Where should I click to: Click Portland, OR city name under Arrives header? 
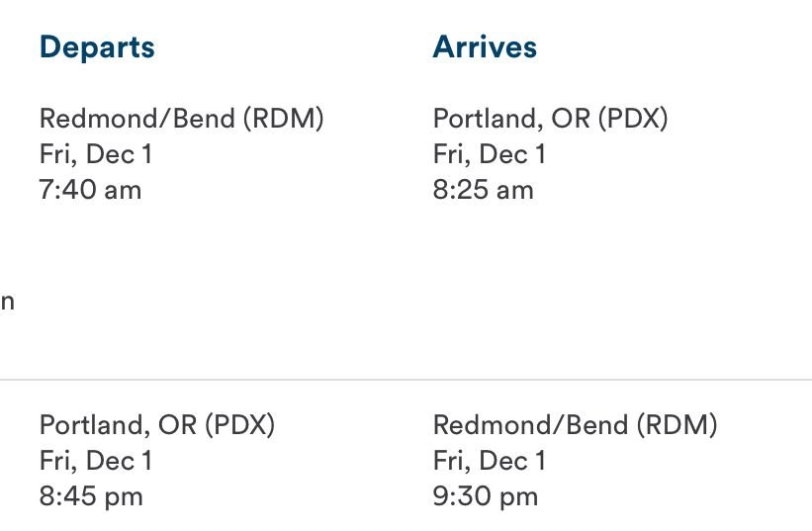pos(512,120)
